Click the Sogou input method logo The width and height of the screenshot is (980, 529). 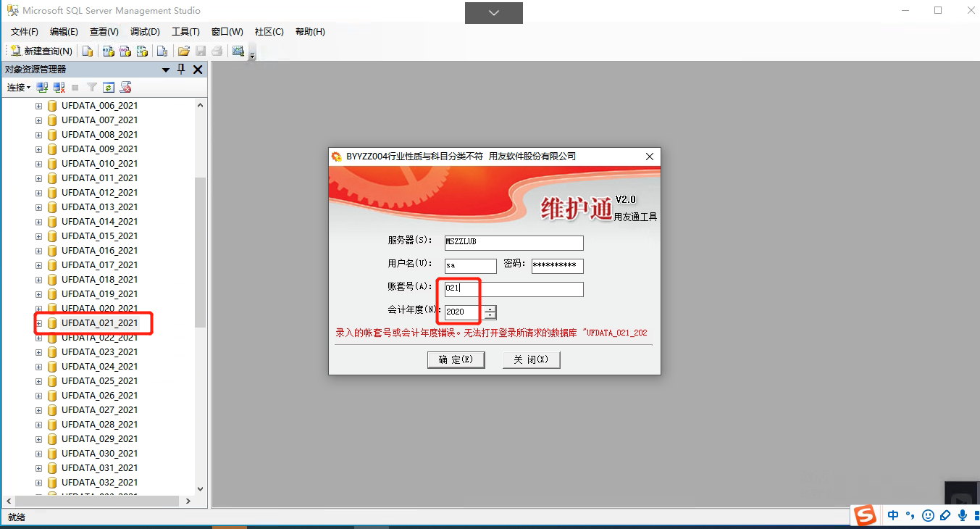pos(864,515)
